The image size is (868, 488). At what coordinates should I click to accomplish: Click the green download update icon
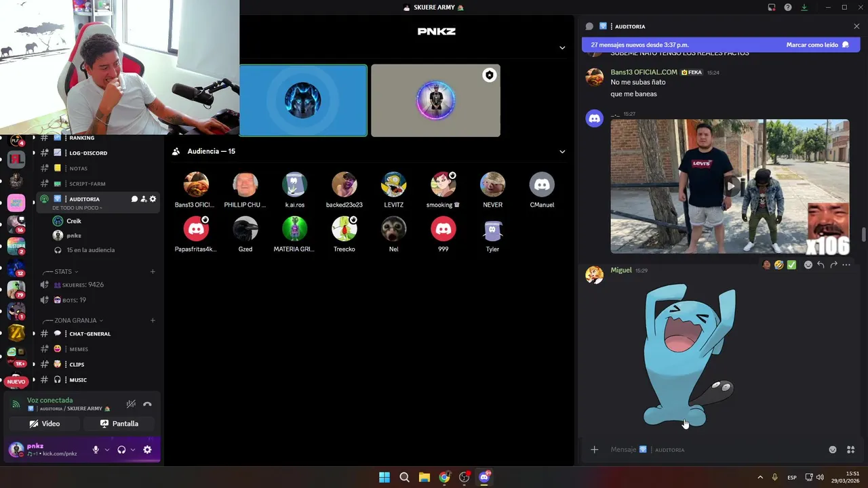804,7
